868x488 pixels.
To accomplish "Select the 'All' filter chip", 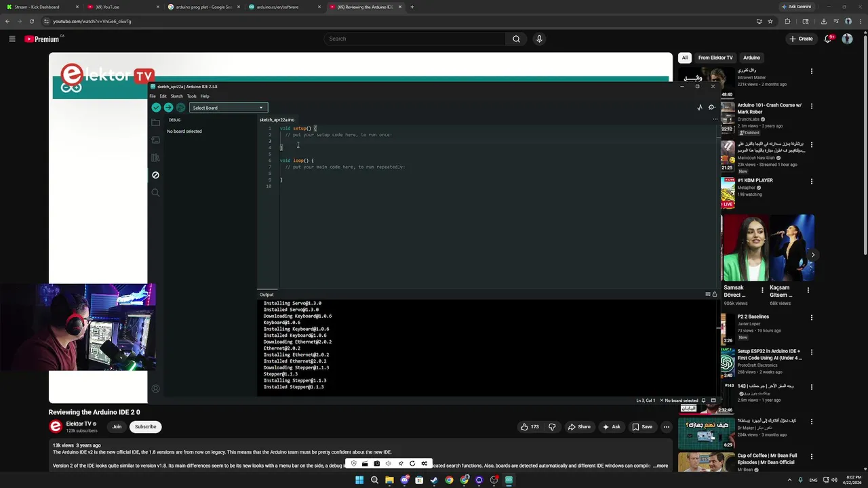I will (685, 58).
